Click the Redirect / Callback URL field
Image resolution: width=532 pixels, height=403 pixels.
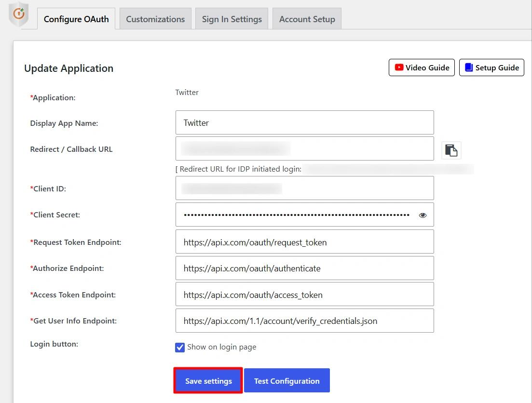[x=305, y=148]
